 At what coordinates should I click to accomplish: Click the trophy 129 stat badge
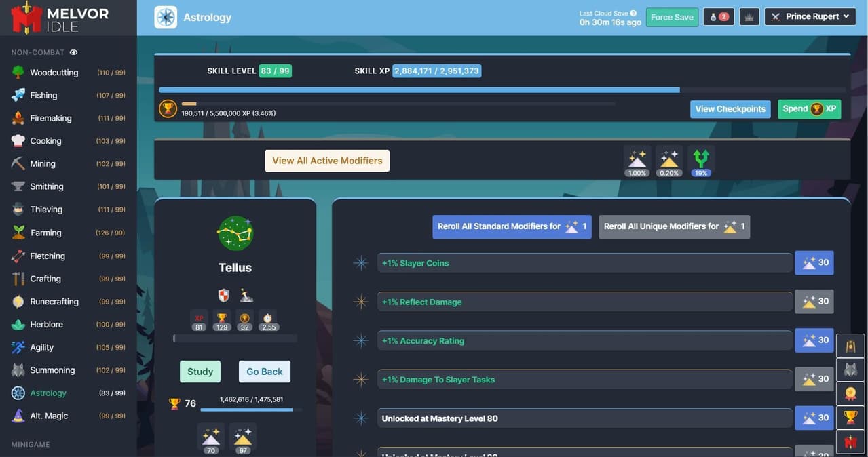click(221, 321)
